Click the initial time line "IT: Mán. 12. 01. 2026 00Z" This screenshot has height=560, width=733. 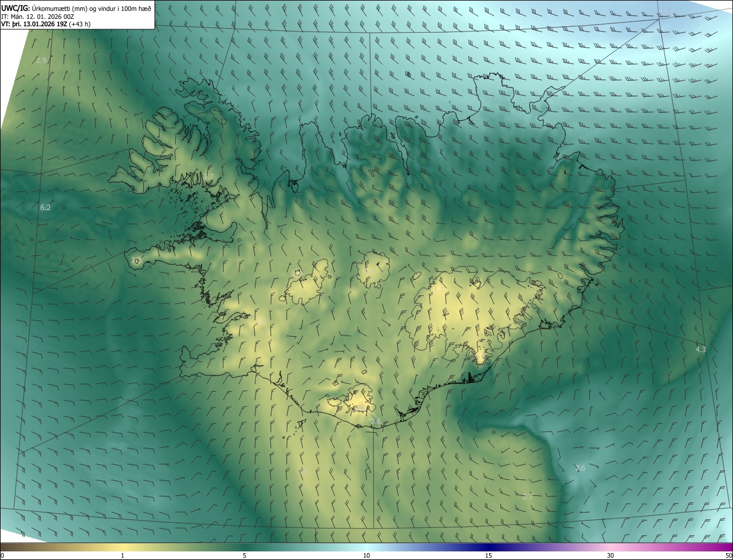pyautogui.click(x=38, y=16)
